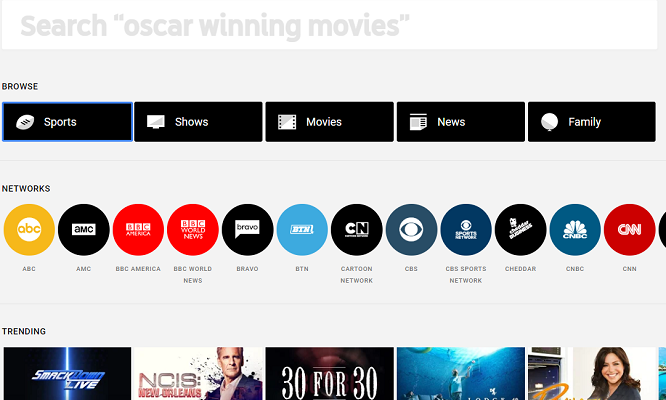
Task: Open the CNN network icon
Action: point(629,230)
